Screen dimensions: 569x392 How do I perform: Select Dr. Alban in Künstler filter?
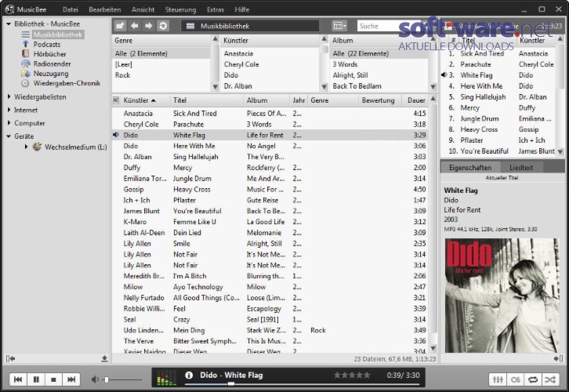coord(270,86)
